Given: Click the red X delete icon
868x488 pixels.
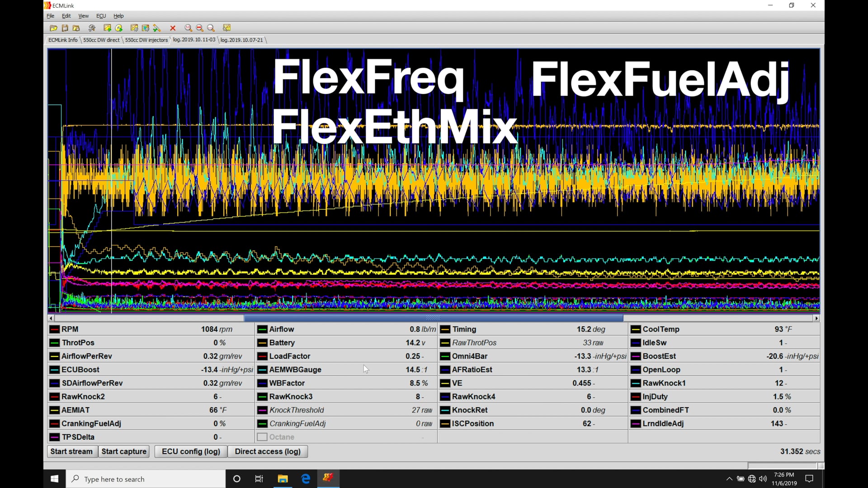Looking at the screenshot, I should [173, 28].
